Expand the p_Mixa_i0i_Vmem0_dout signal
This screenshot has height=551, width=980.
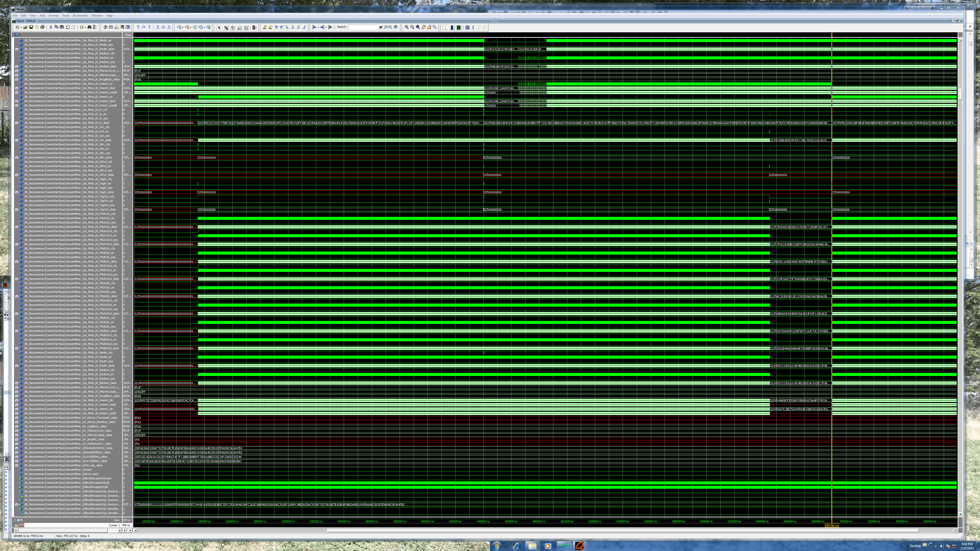pyautogui.click(x=16, y=88)
